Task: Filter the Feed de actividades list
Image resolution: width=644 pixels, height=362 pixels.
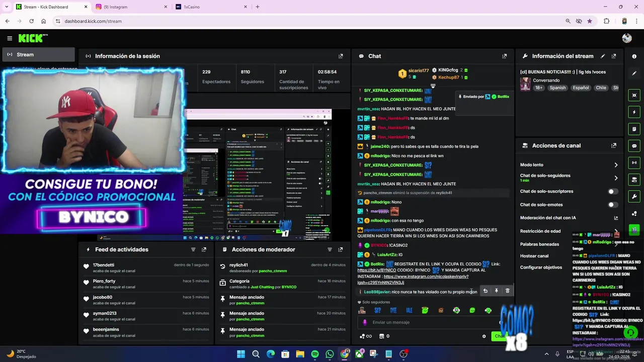Action: 193,249
